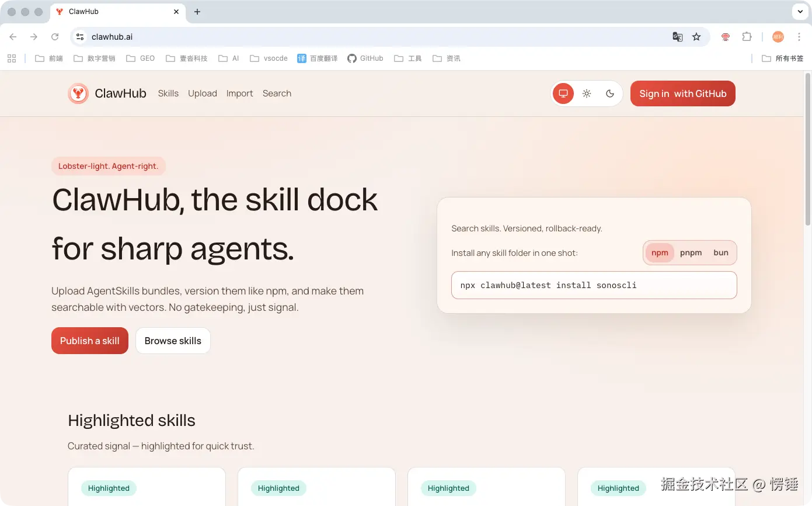Open the Google Translate page icon
Image resolution: width=812 pixels, height=506 pixels.
coord(678,37)
